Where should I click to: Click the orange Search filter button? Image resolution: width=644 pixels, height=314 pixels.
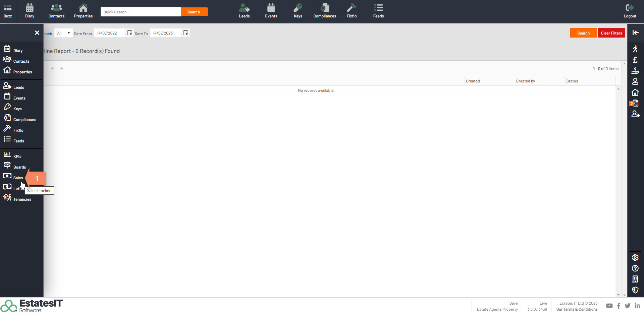click(x=583, y=33)
